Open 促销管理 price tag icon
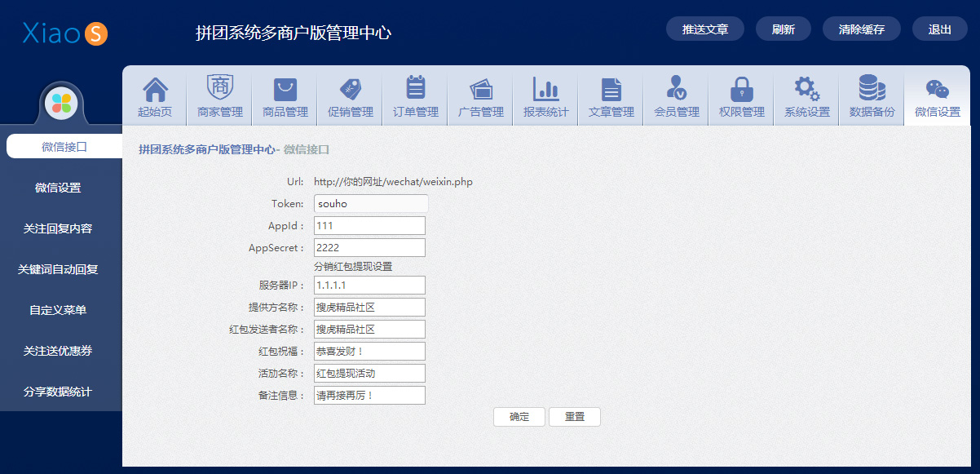Screen dimensions: 980x474 pyautogui.click(x=351, y=89)
